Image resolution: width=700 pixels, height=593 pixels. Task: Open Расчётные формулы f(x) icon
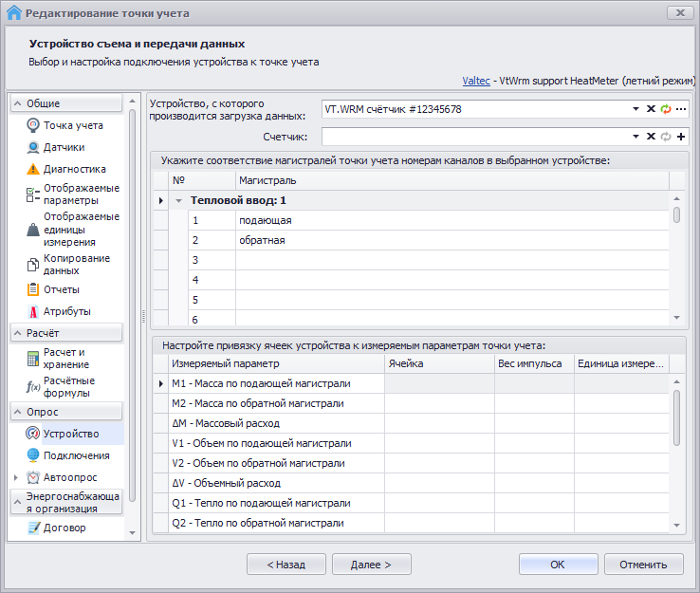33,387
